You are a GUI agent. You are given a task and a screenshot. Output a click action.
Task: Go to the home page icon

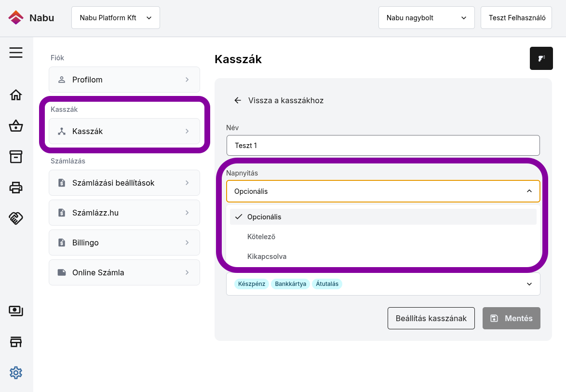coord(16,95)
